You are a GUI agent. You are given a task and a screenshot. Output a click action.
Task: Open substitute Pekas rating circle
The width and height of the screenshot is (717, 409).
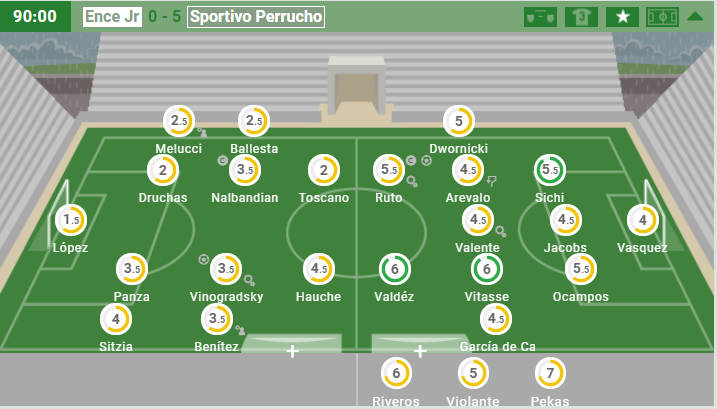point(550,373)
